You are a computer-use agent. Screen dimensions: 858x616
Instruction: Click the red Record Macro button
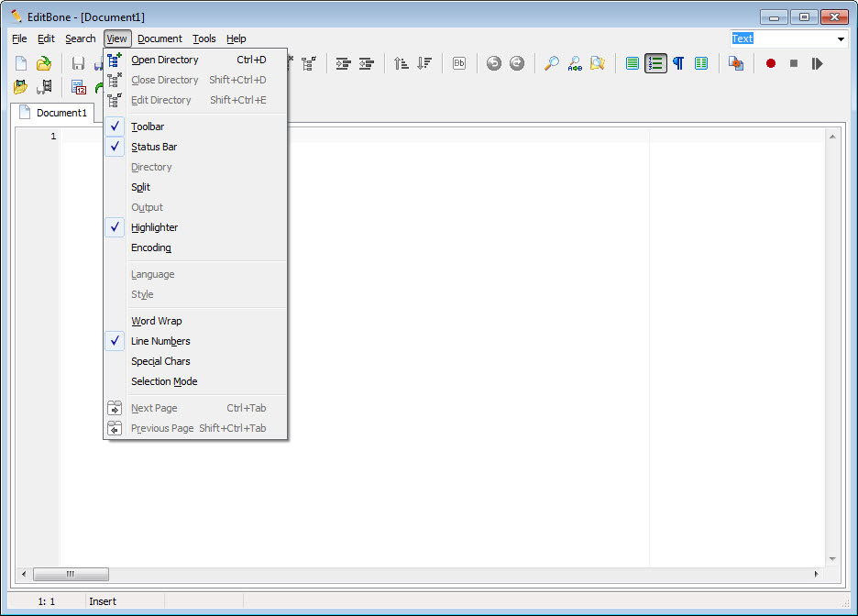771,63
